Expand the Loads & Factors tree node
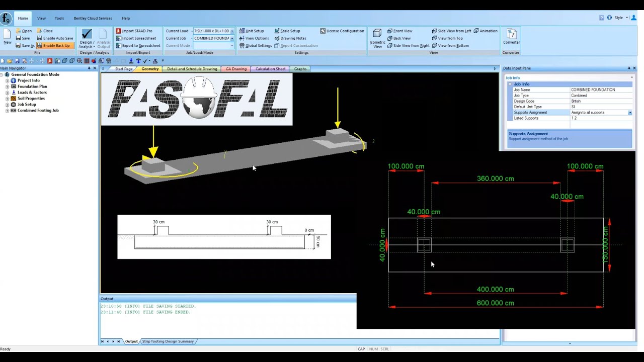644x362 pixels. point(8,93)
